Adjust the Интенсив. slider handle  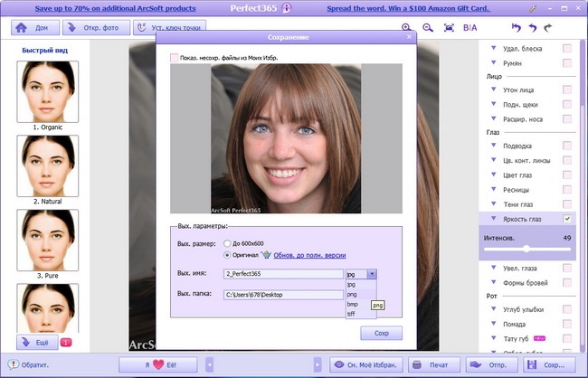526,249
